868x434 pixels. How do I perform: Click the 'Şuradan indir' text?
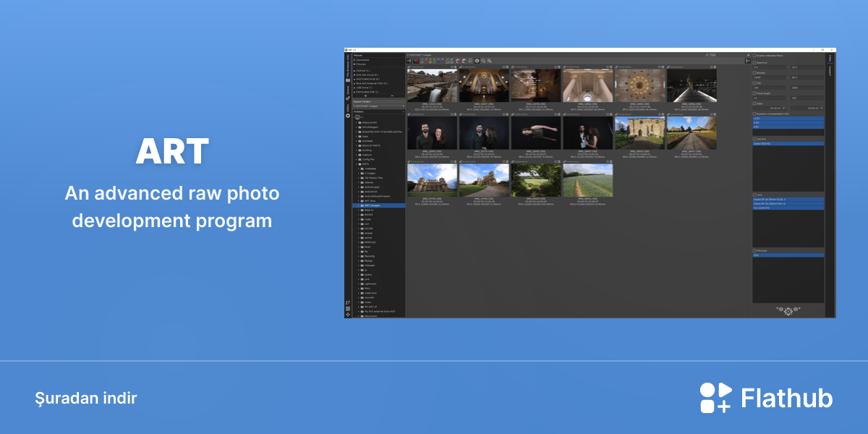(86, 398)
